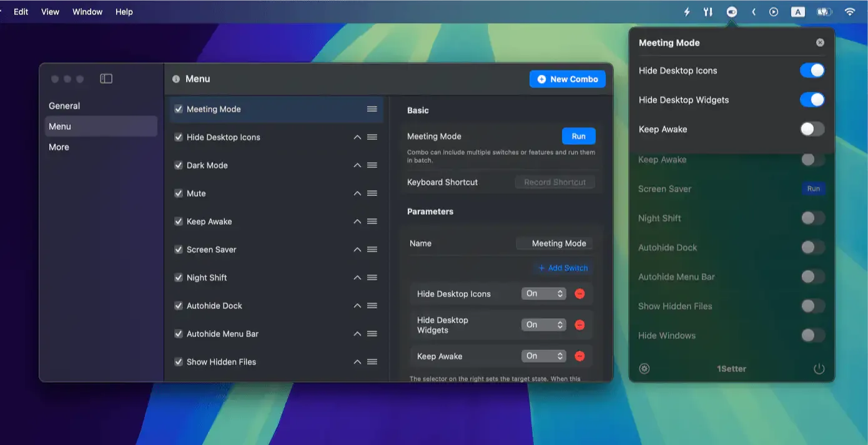
Task: Close the Meeting Mode popup panel
Action: (820, 42)
